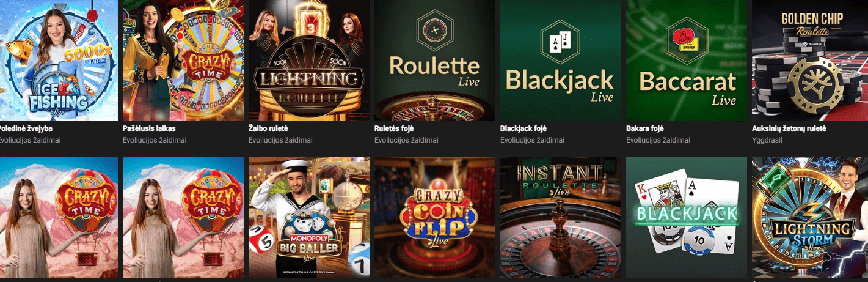868x282 pixels.
Task: Select the Roulette Live lobby thumbnail
Action: pos(435,61)
